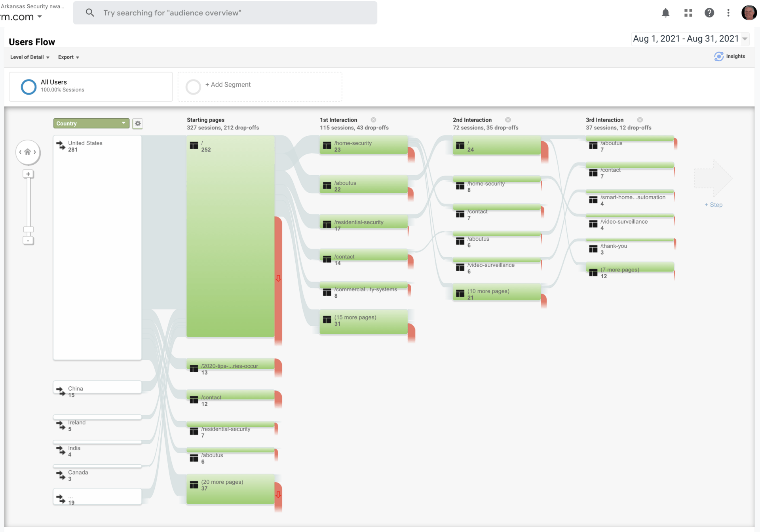The image size is (760, 532).
Task: Open the three-dot more options menu
Action: point(728,13)
